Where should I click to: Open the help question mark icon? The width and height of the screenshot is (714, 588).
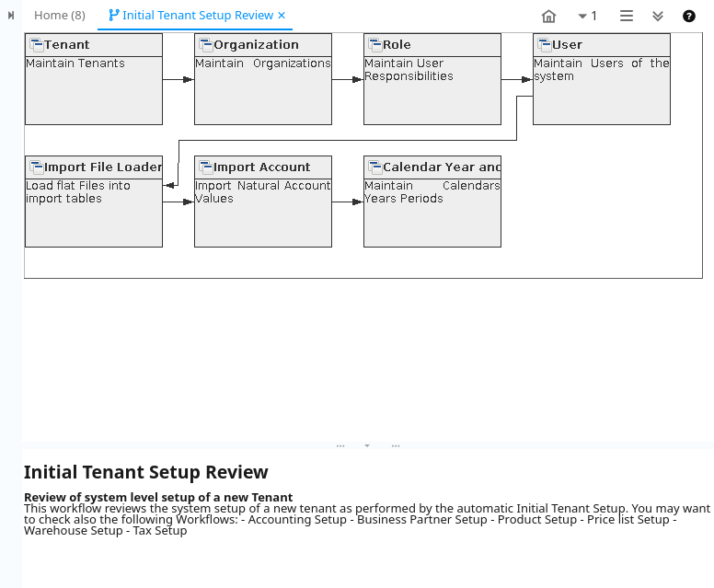pos(689,16)
